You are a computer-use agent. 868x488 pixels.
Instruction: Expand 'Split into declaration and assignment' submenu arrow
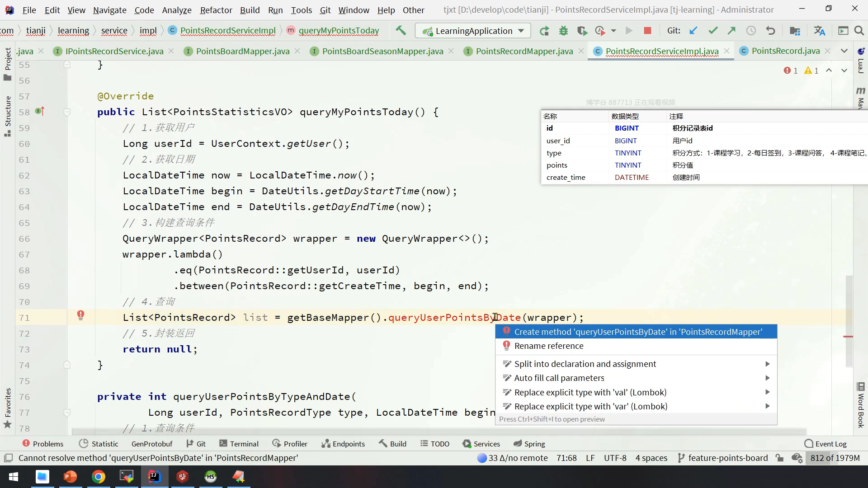pos(767,364)
